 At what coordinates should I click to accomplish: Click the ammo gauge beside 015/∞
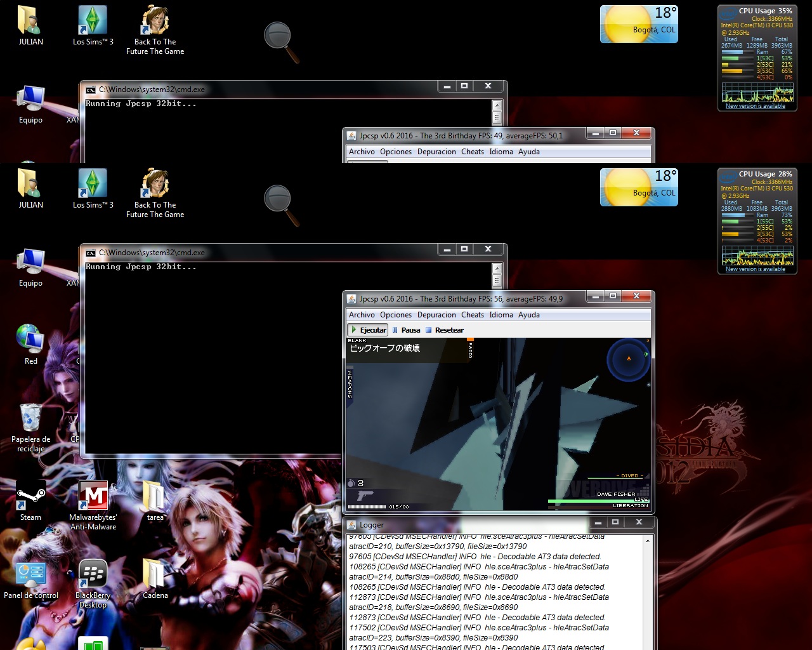[x=367, y=507]
